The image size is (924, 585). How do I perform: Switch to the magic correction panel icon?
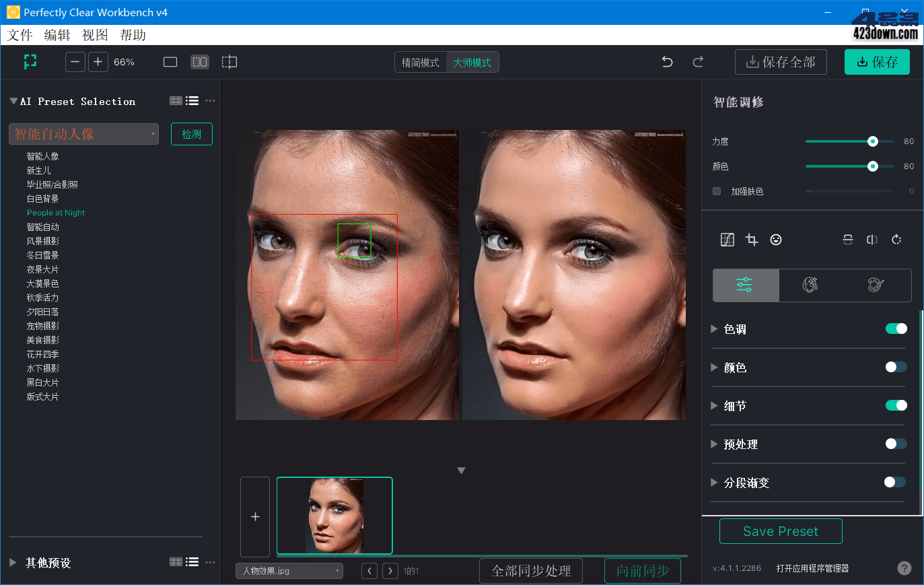811,285
